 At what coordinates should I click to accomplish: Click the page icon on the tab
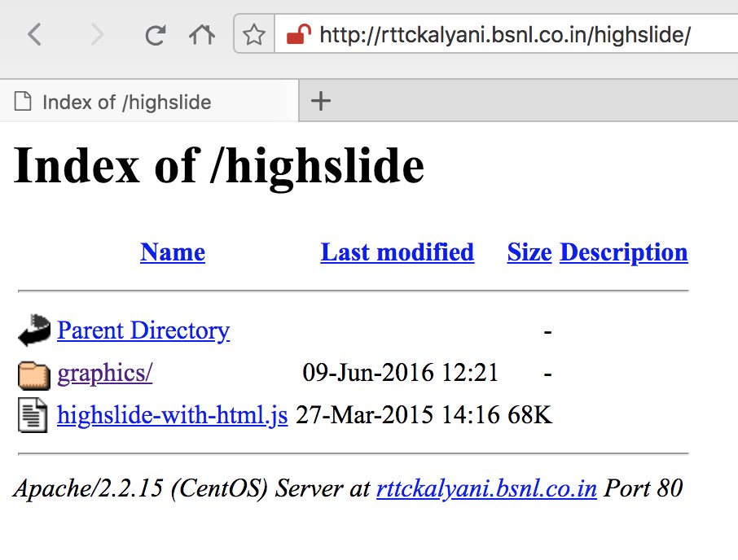coord(23,101)
